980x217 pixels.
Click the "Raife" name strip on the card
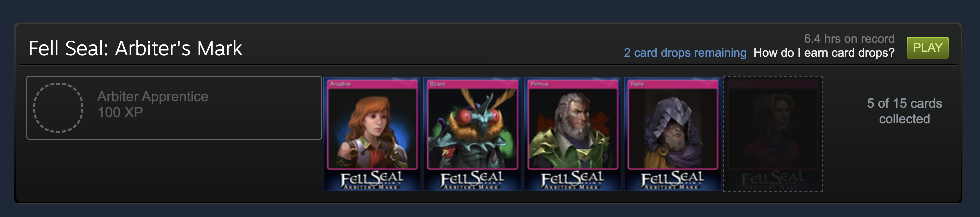(x=672, y=84)
